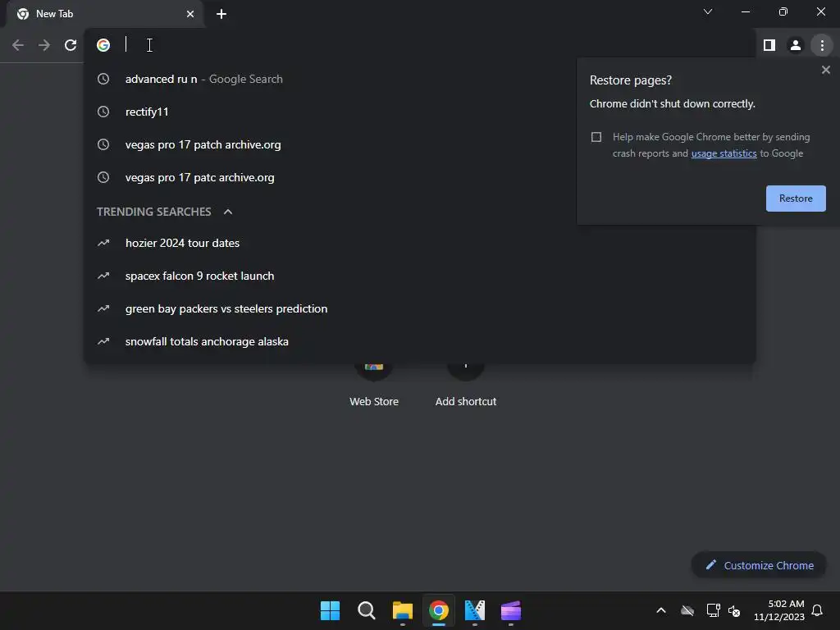Reload the page with refresh icon
Screen dimensions: 840x630
coord(71,45)
